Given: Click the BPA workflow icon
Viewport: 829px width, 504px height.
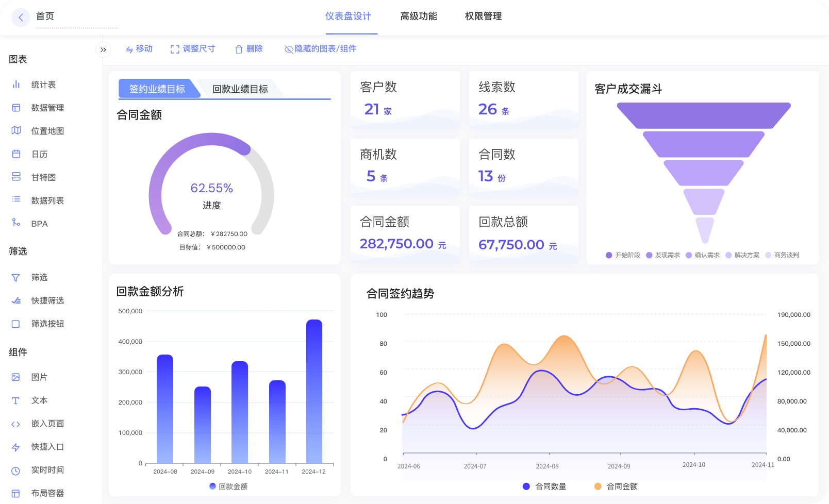Looking at the screenshot, I should click(x=16, y=222).
